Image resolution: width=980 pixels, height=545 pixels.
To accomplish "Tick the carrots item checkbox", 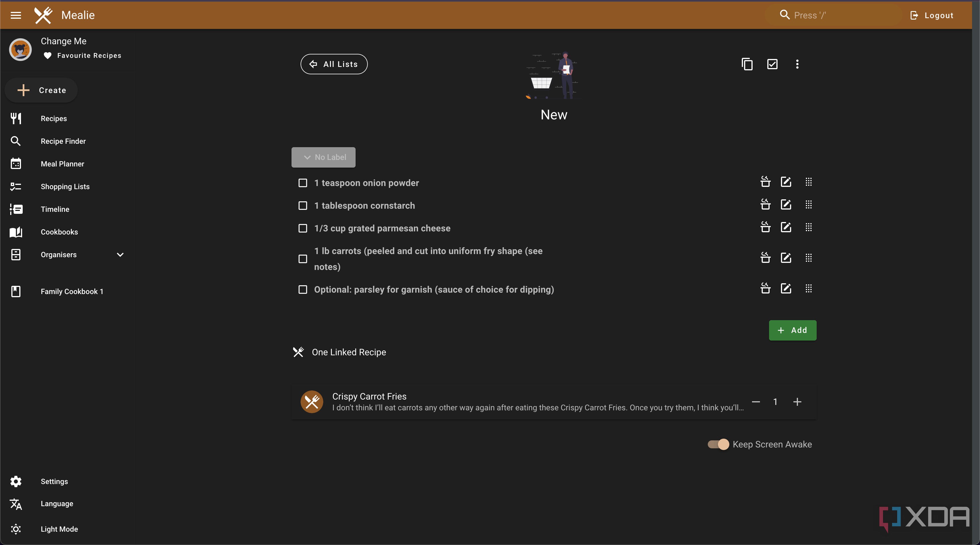I will pyautogui.click(x=303, y=259).
